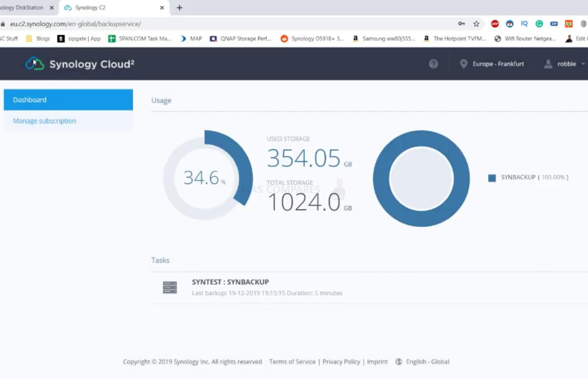588x379 pixels.
Task: Open the orange shield extension icon
Action: coord(569,24)
